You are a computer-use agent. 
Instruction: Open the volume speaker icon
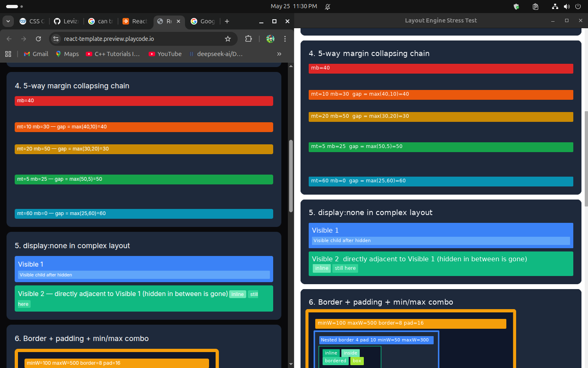pyautogui.click(x=567, y=7)
